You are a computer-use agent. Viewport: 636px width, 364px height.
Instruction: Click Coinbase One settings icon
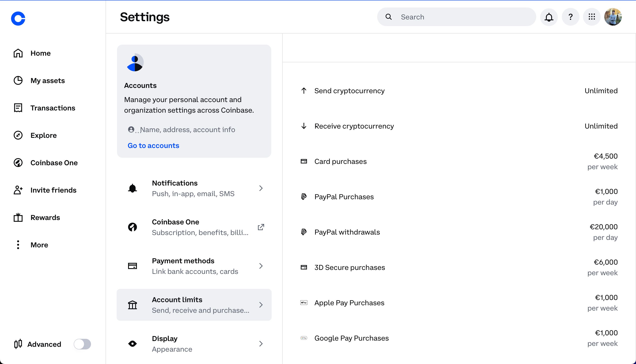[132, 227]
